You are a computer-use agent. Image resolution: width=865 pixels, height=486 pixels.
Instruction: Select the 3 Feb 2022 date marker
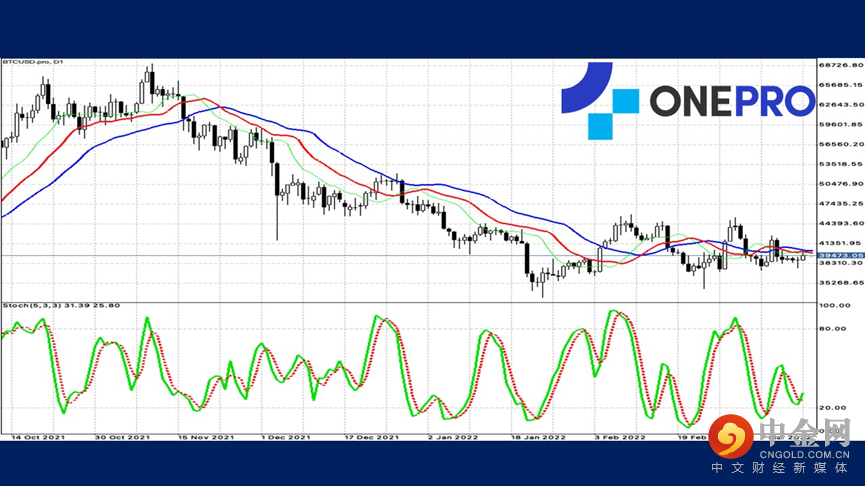tap(620, 437)
